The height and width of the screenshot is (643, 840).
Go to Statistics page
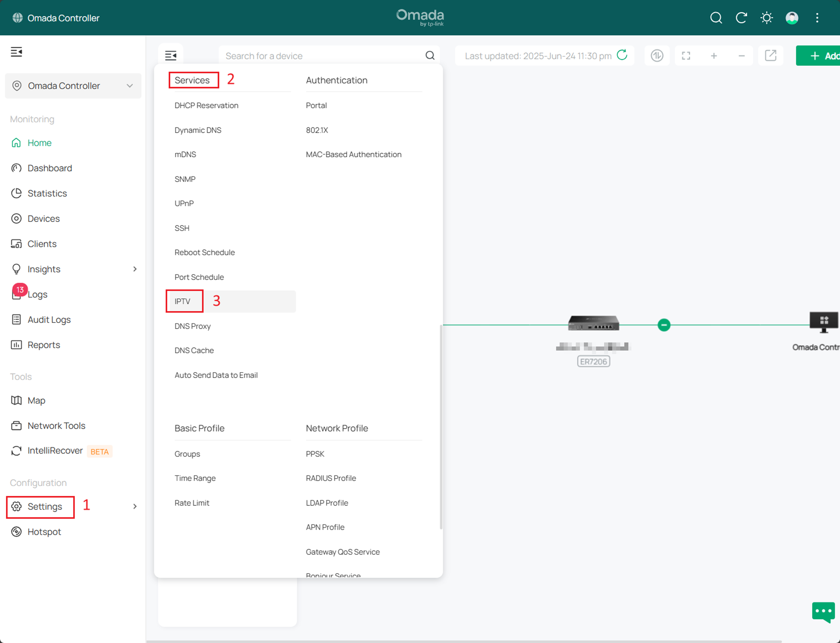click(x=47, y=193)
